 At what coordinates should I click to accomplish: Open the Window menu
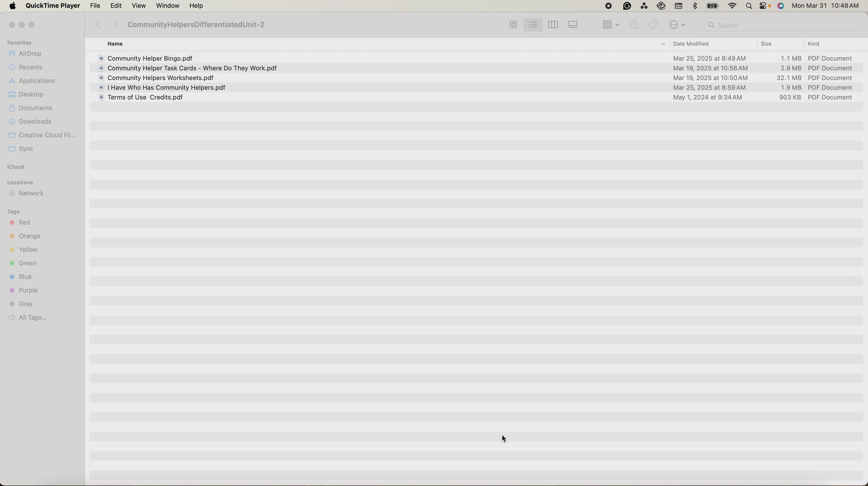pos(167,6)
